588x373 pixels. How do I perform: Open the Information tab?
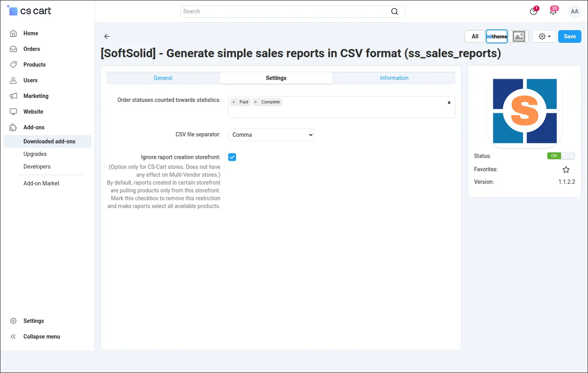pos(394,78)
